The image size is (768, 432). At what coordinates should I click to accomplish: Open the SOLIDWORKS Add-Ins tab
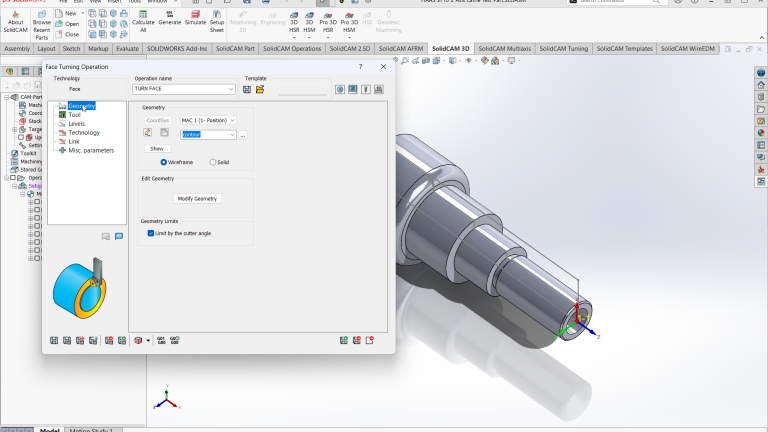[177, 48]
